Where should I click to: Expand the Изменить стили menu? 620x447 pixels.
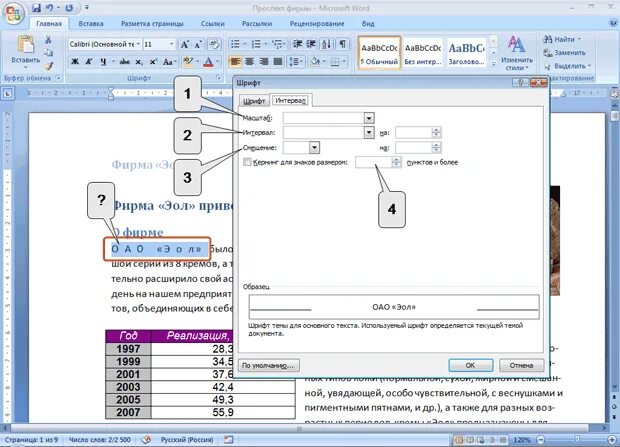pyautogui.click(x=516, y=53)
